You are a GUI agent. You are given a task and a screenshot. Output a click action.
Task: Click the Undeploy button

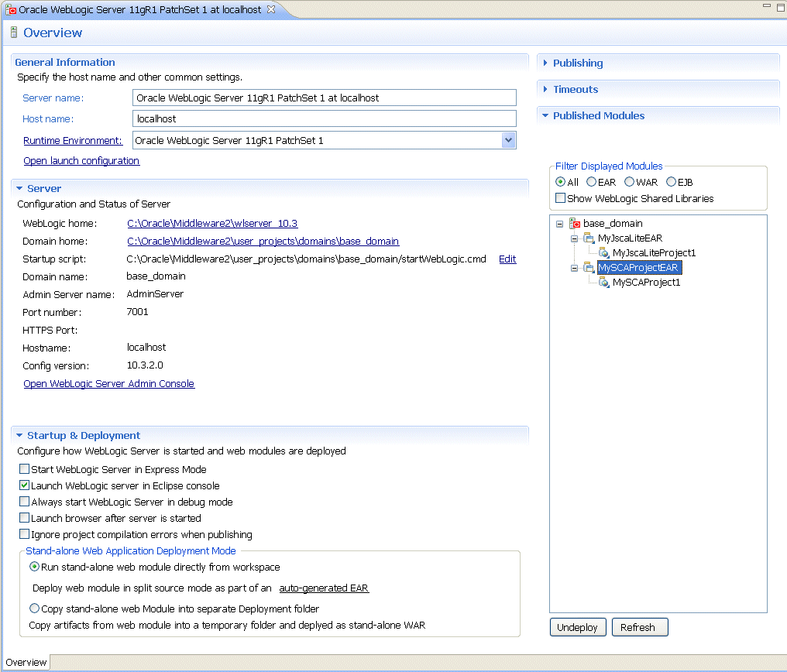click(x=578, y=627)
